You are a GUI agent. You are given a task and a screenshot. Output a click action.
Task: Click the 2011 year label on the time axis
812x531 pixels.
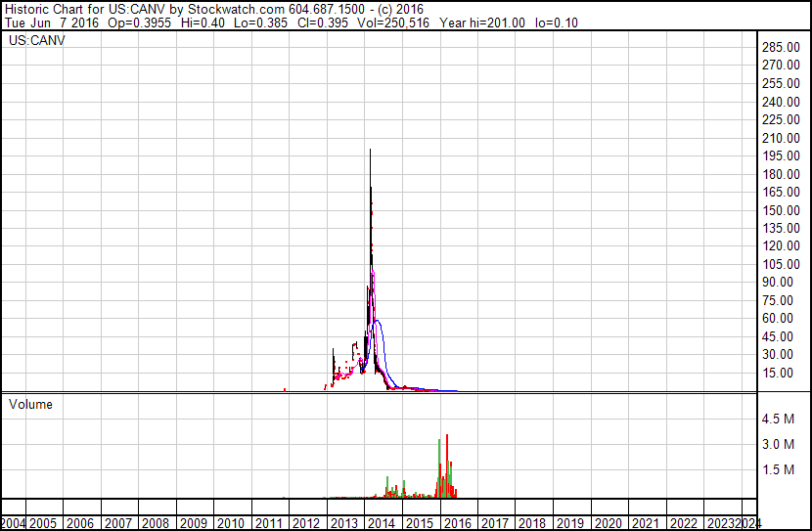[x=269, y=524]
